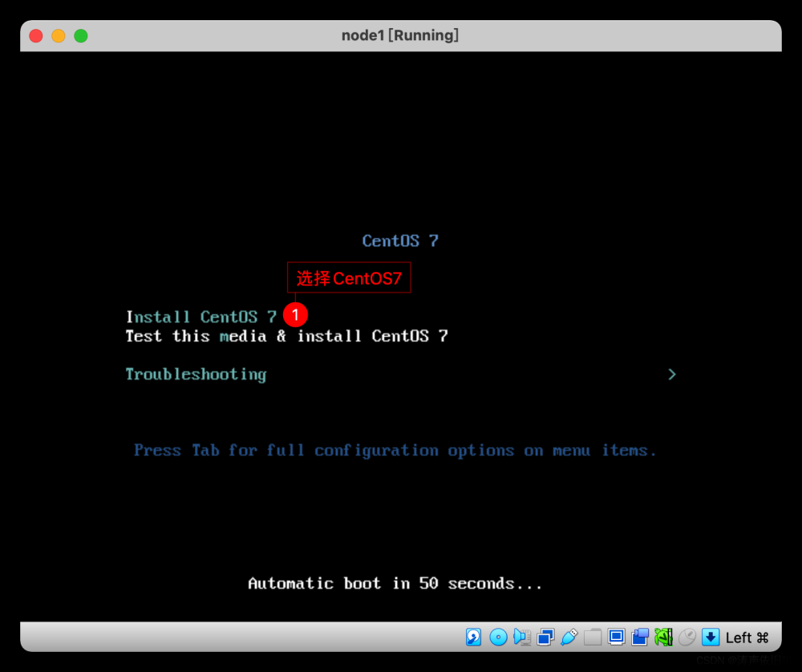Screen dimensions: 802x672
Task: Click the Left ⌘ host key label
Action: tap(747, 638)
